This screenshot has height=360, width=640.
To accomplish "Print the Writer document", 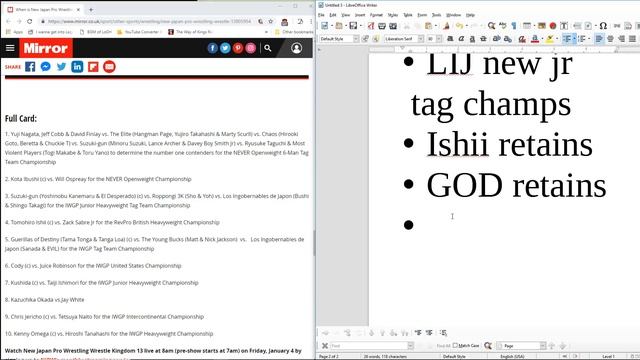I will 382,26.
